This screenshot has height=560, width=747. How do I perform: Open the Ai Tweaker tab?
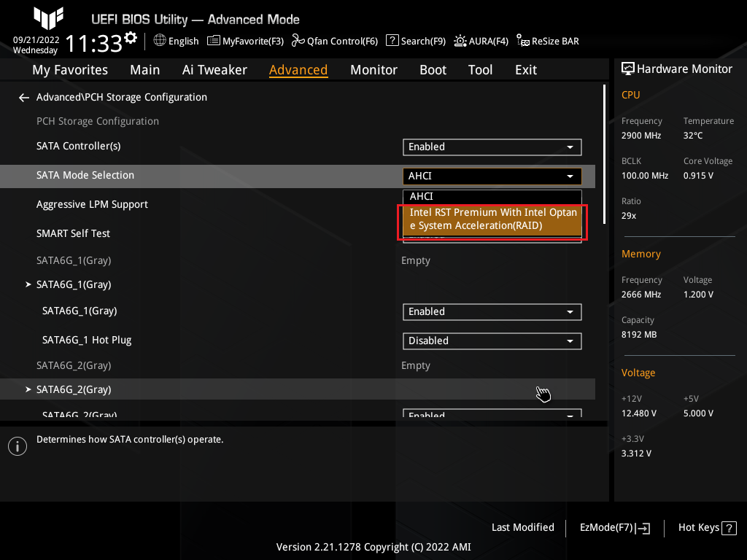tap(214, 70)
